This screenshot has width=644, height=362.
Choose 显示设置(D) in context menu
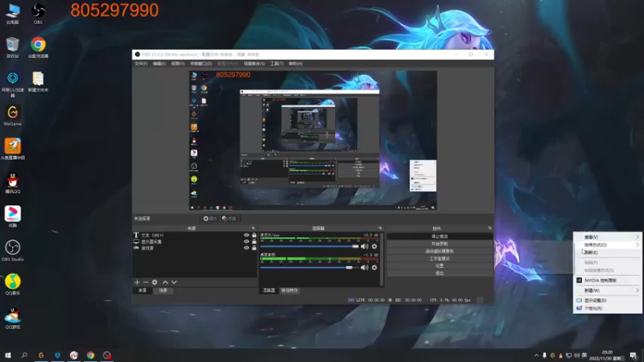pyautogui.click(x=608, y=300)
